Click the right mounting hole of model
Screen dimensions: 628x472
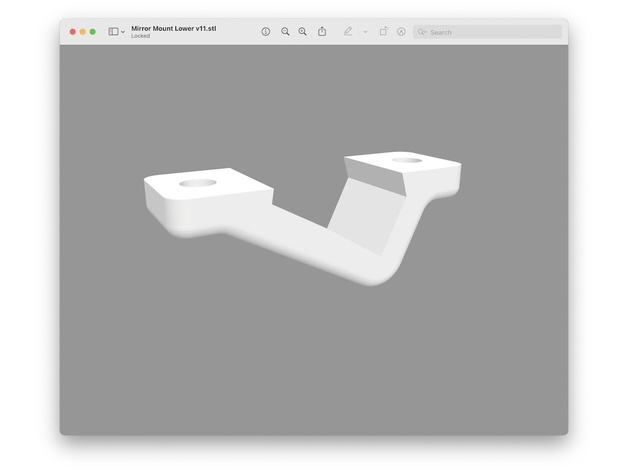pos(406,159)
